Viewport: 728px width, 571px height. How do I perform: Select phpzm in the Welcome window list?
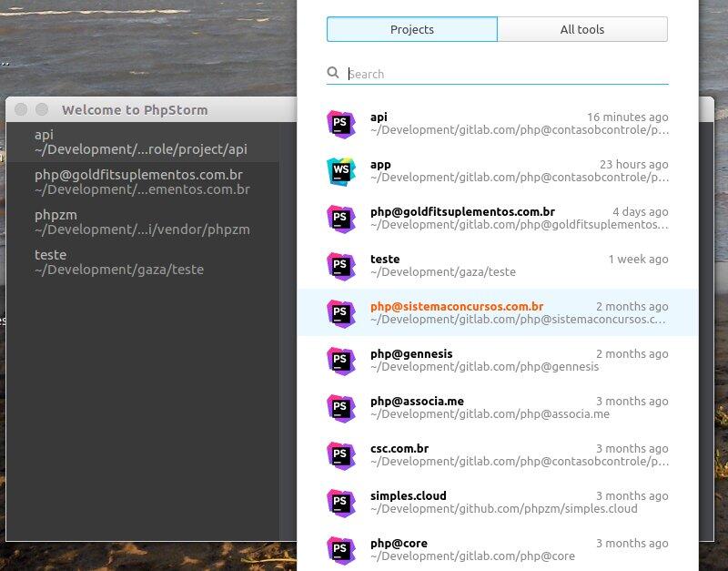pos(141,222)
